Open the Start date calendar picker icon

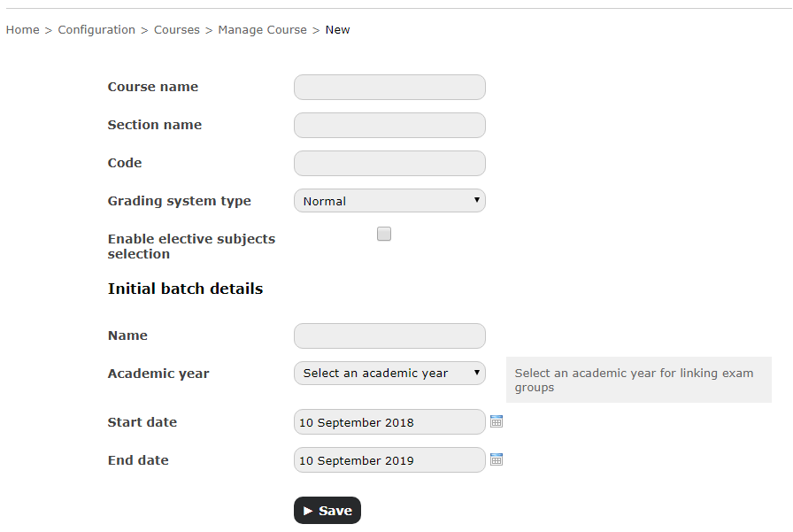(x=497, y=421)
